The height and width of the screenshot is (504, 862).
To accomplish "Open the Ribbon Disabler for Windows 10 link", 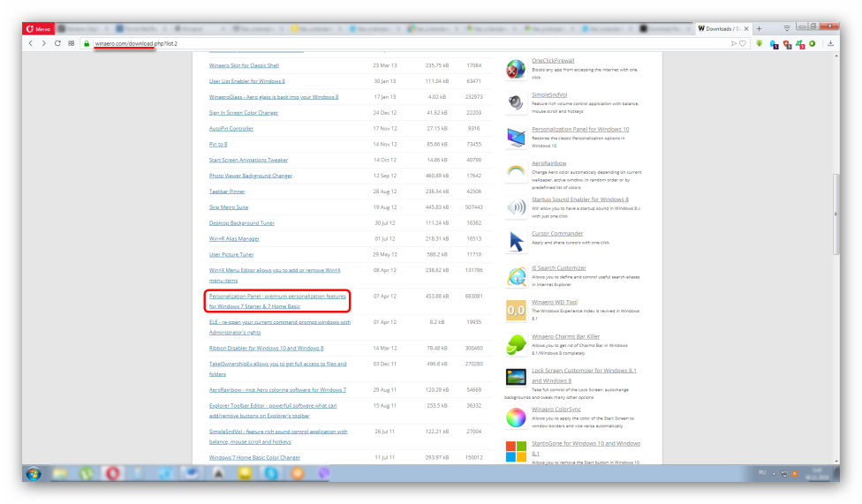I will (x=266, y=348).
